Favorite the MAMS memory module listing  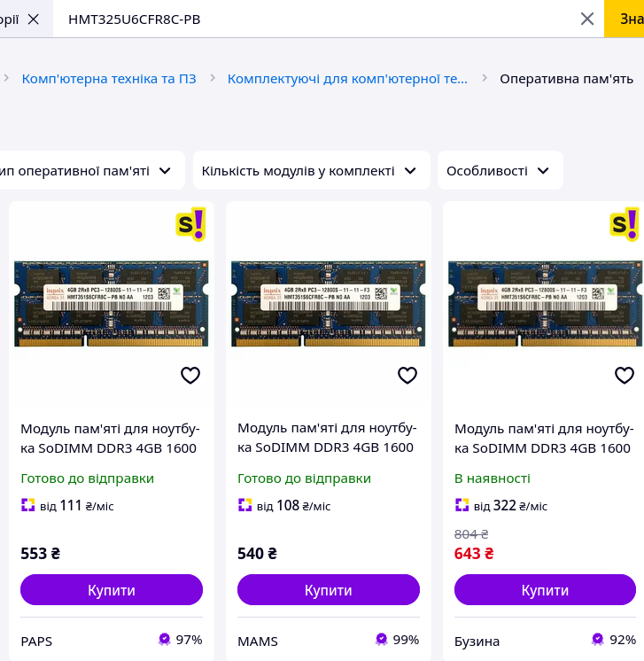tap(407, 376)
